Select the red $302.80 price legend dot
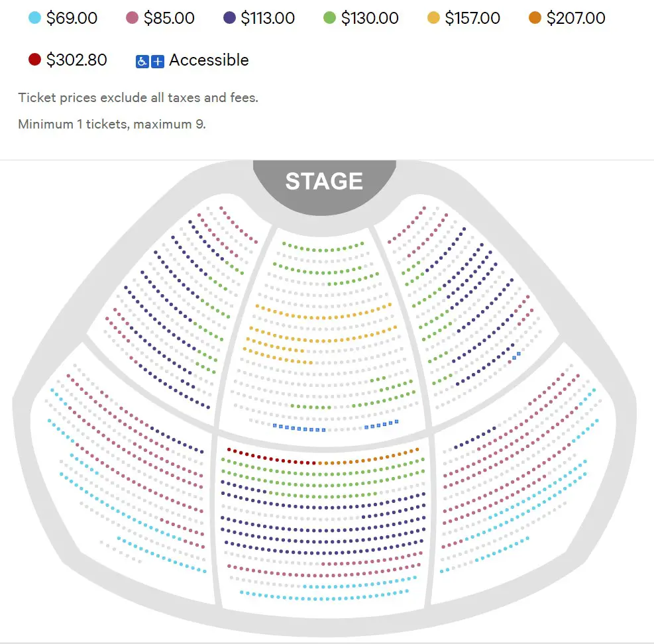The width and height of the screenshot is (654, 644). point(34,60)
